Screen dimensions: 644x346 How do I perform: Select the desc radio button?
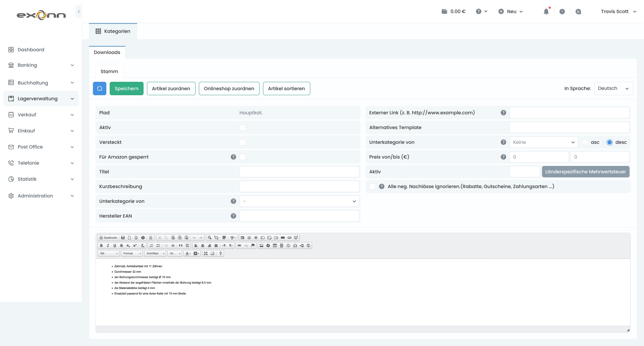(x=610, y=142)
